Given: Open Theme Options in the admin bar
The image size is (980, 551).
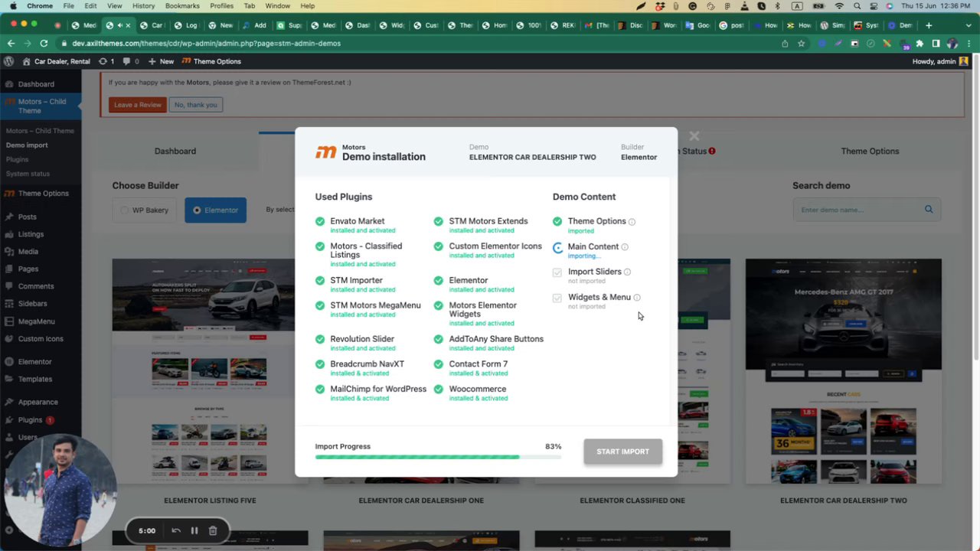Looking at the screenshot, I should [211, 61].
